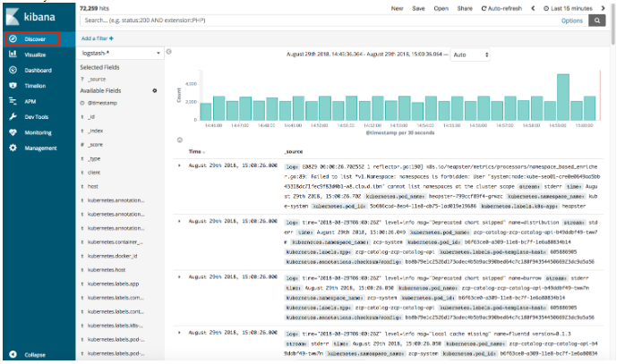Screen dimensions: 625x364
Task: Click the Timelion shield icon
Action: 13,85
